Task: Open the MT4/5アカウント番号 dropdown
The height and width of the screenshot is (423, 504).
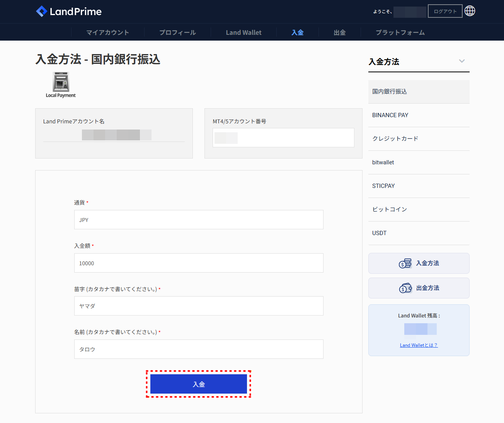Action: point(283,138)
